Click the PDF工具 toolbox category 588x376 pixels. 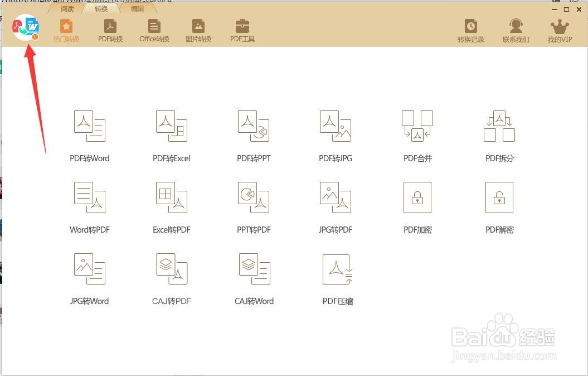(242, 30)
